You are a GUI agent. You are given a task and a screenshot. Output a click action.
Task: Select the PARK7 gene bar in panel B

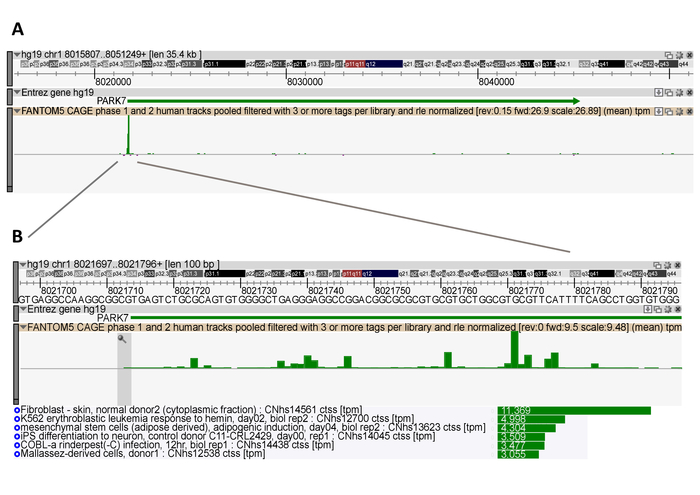click(x=406, y=317)
